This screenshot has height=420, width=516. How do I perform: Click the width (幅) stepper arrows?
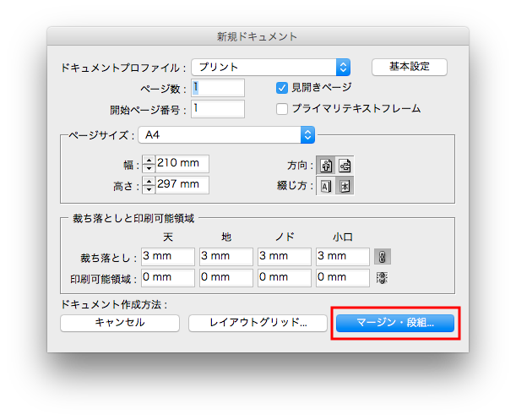coord(149,165)
